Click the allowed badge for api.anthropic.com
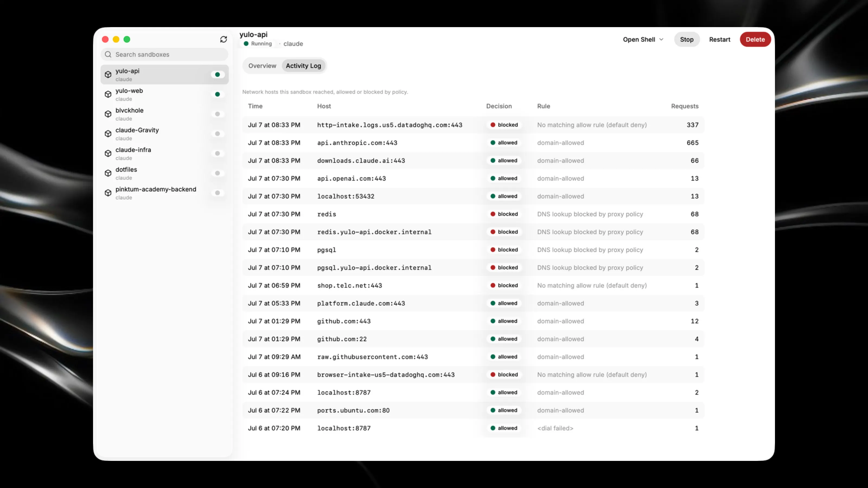This screenshot has width=868, height=488. [504, 143]
